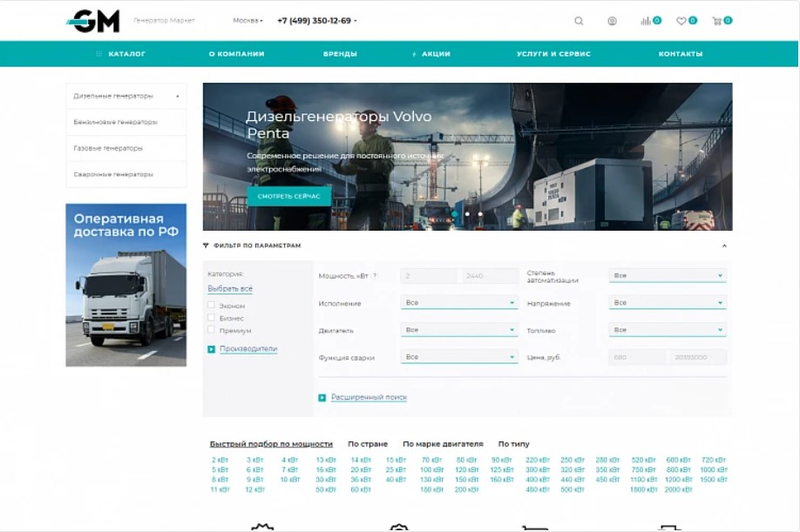The image size is (800, 532).
Task: Check the Эконом category checkbox
Action: tap(211, 306)
